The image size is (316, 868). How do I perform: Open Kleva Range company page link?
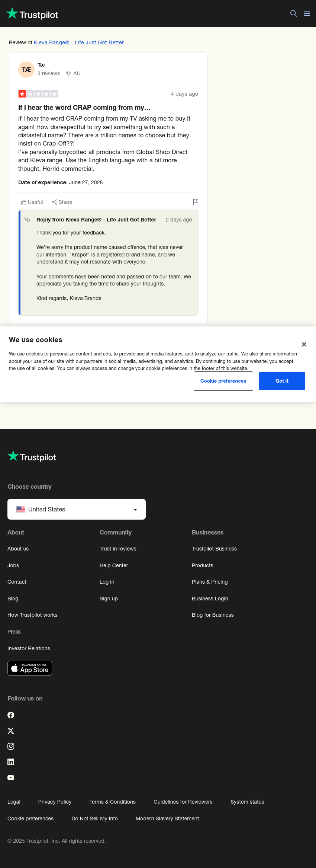(x=79, y=42)
